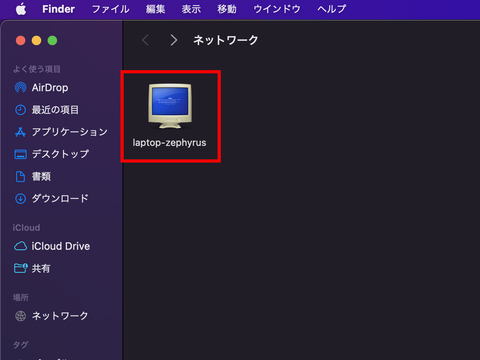Select the AirDrop label in sidebar
The width and height of the screenshot is (480, 360).
pos(50,88)
